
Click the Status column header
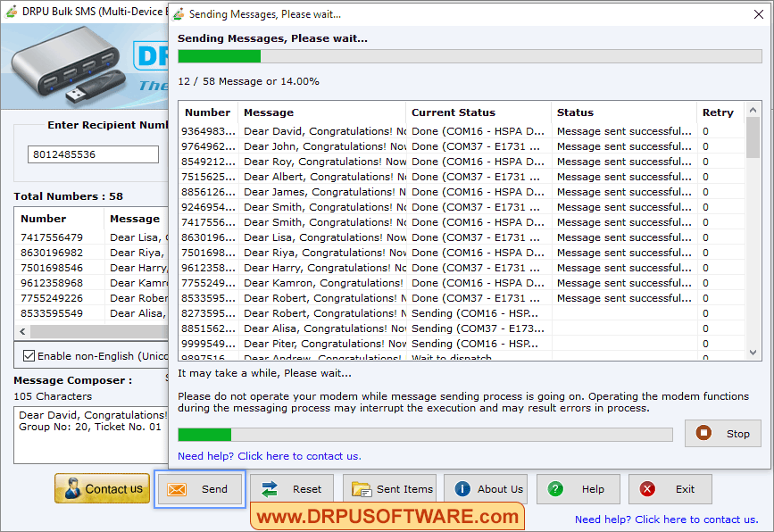coord(624,112)
